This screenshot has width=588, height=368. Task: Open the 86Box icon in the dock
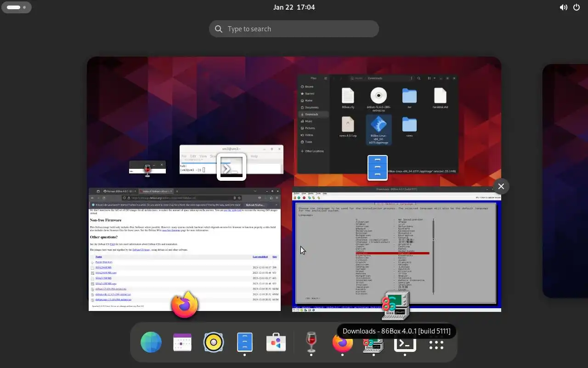point(373,344)
